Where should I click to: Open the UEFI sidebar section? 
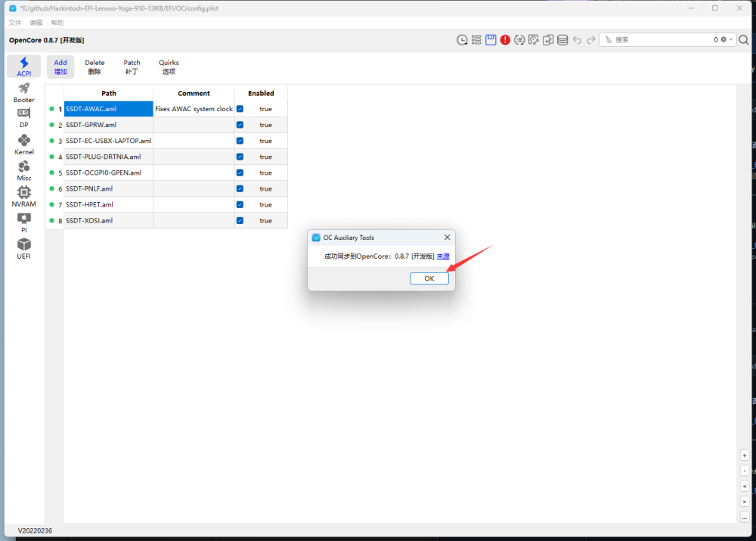click(24, 249)
